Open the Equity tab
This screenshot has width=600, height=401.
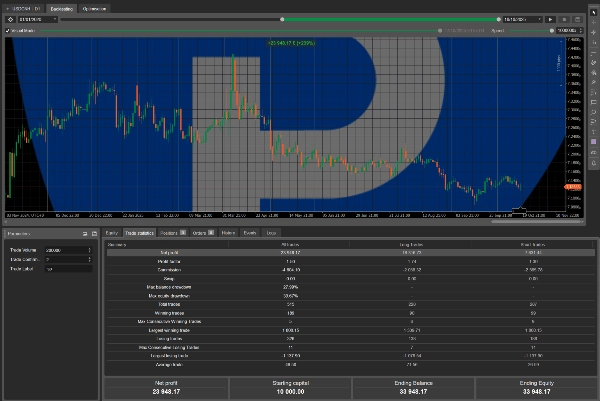point(113,232)
